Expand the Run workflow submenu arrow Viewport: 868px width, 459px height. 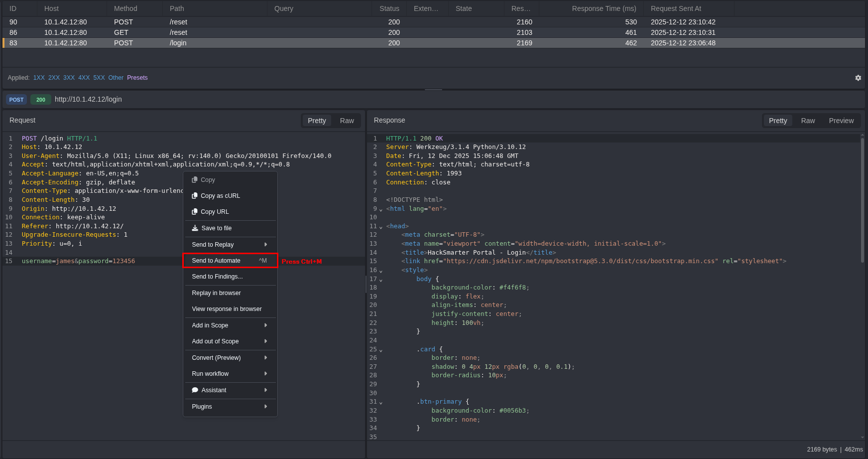tap(265, 374)
